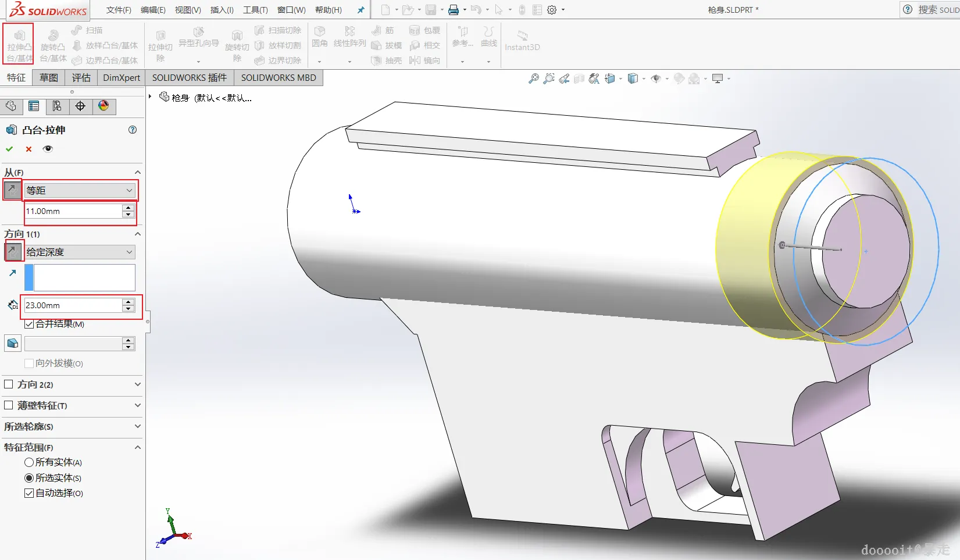Open the end condition dropdown (给定深度)
The height and width of the screenshot is (560, 960).
(80, 252)
